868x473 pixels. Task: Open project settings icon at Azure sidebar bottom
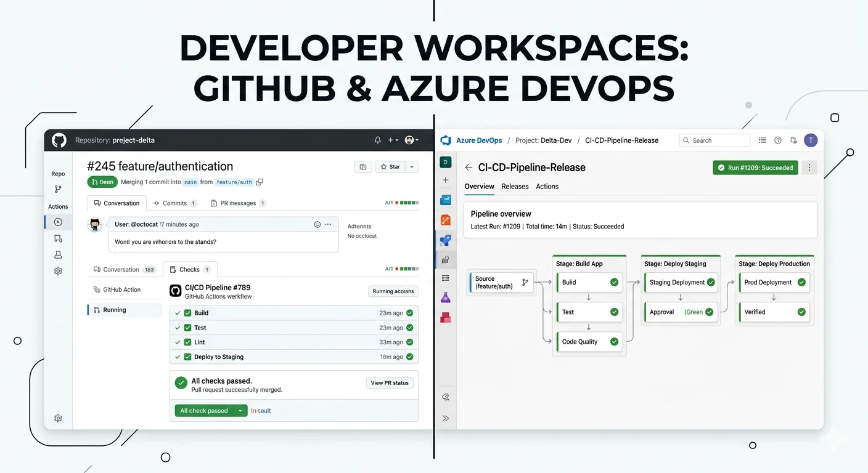pyautogui.click(x=446, y=397)
